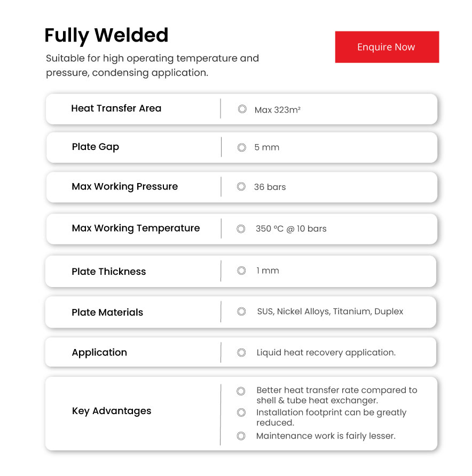Viewport: 472px width, 476px height.
Task: Click the Max Working Temperature label
Action: [136, 228]
